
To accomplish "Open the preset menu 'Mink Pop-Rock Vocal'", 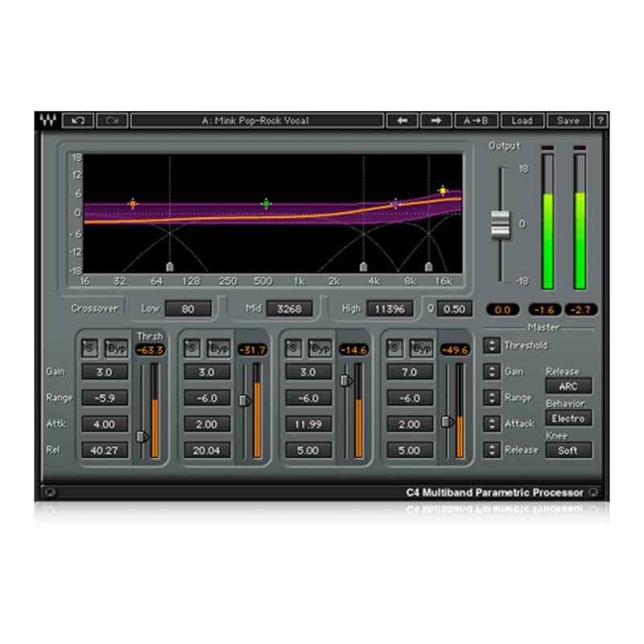I will [257, 121].
